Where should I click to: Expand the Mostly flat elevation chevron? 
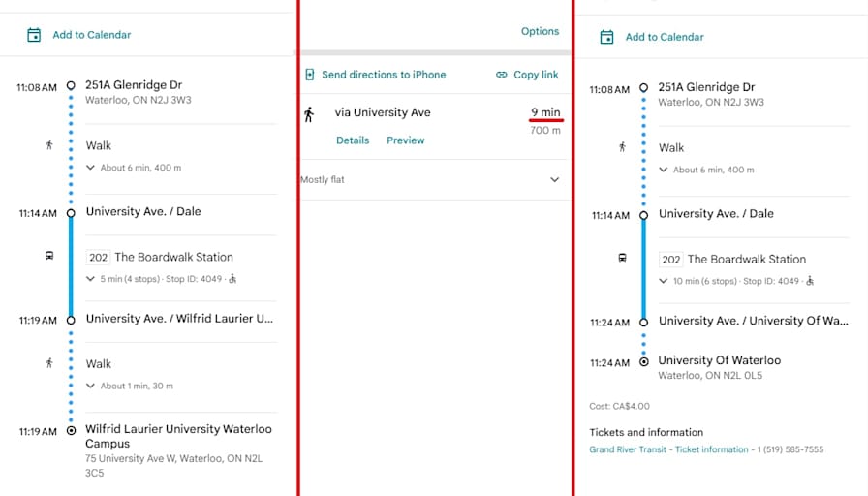pyautogui.click(x=555, y=179)
